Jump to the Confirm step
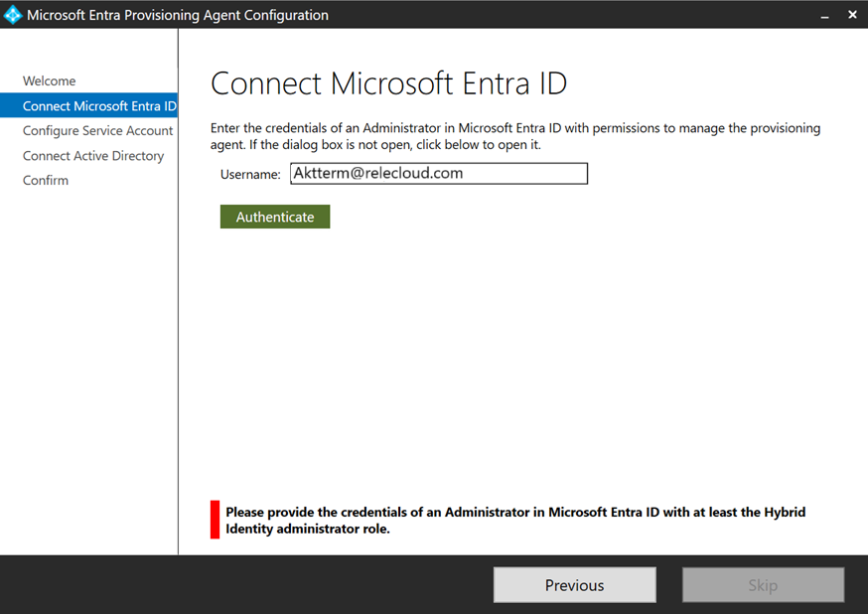 pyautogui.click(x=46, y=181)
